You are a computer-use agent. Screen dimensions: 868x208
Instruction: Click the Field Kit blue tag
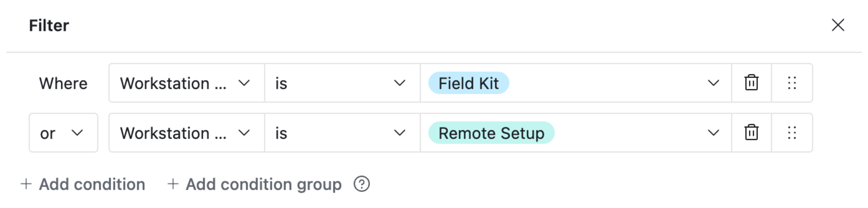point(468,83)
